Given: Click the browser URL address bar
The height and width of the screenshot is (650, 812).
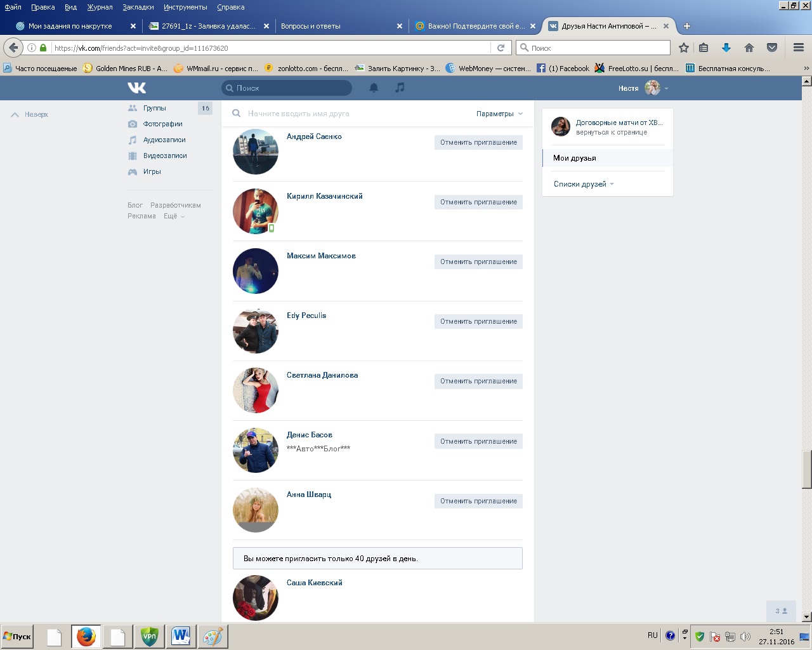Looking at the screenshot, I should pos(270,48).
